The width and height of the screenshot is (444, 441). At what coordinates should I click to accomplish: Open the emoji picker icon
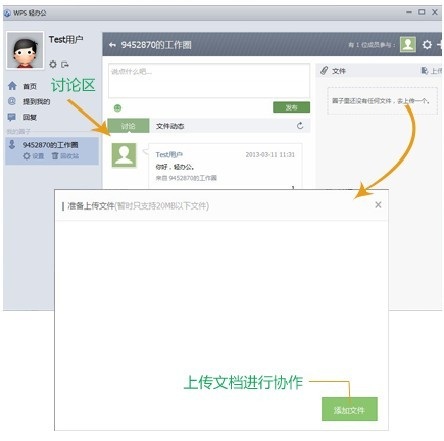[117, 108]
